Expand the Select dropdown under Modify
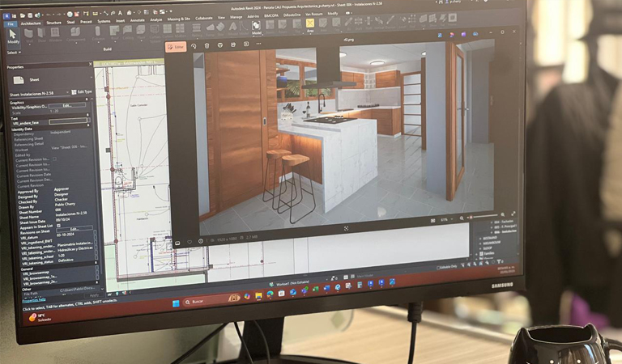 (x=14, y=53)
